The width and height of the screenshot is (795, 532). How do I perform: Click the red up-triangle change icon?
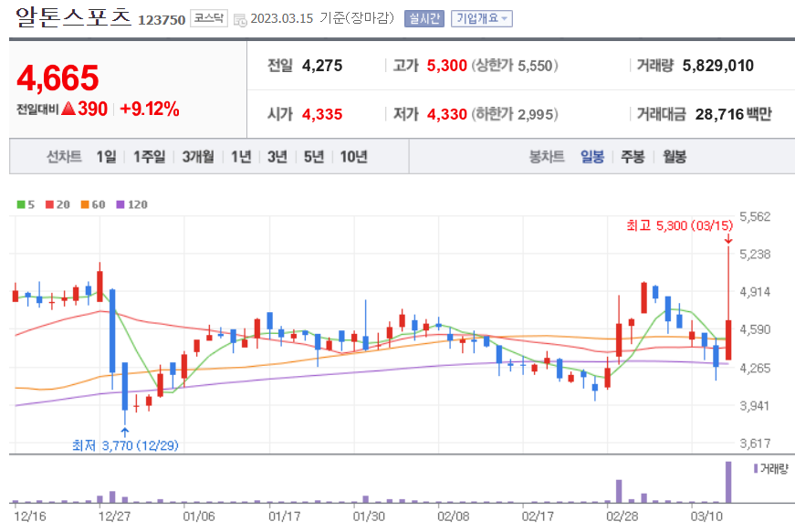point(68,109)
